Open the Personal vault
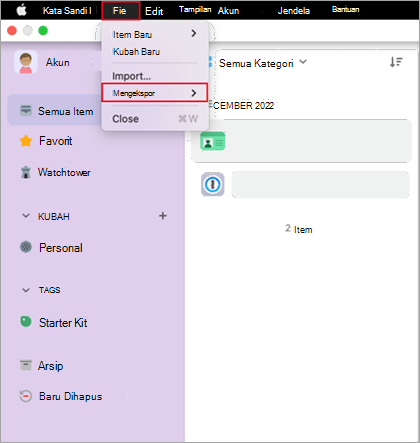Viewport: 420px width, 443px height. click(61, 248)
